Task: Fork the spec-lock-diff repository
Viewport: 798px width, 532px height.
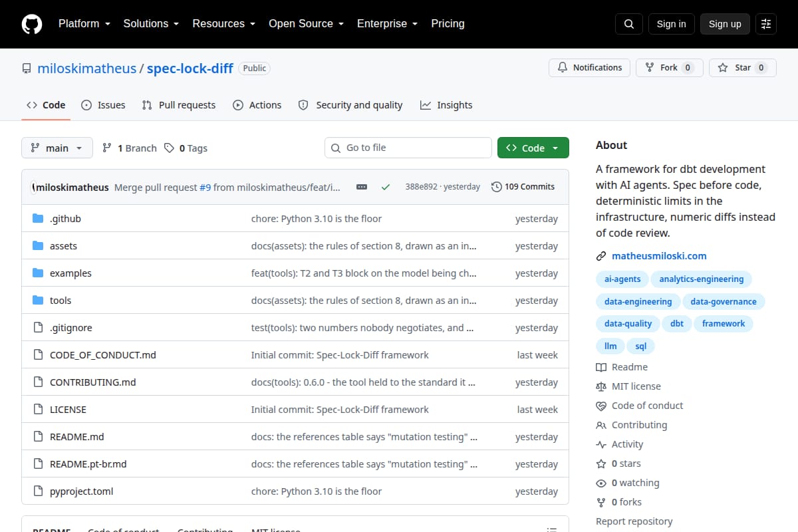Action: tap(669, 68)
